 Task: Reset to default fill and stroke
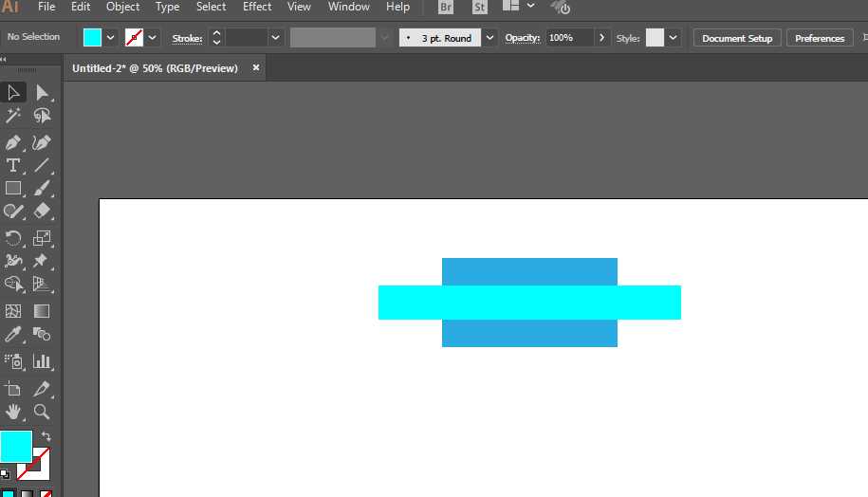[x=6, y=473]
